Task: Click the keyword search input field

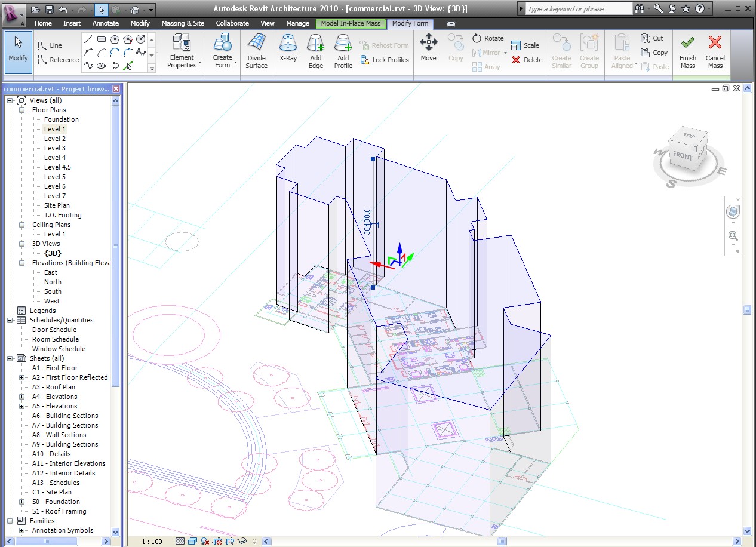Action: pyautogui.click(x=577, y=9)
